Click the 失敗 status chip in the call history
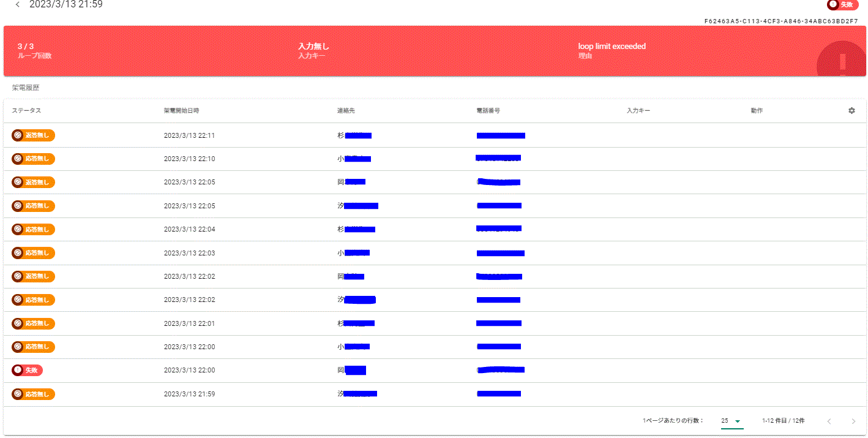This screenshot has width=868, height=438. 27,370
